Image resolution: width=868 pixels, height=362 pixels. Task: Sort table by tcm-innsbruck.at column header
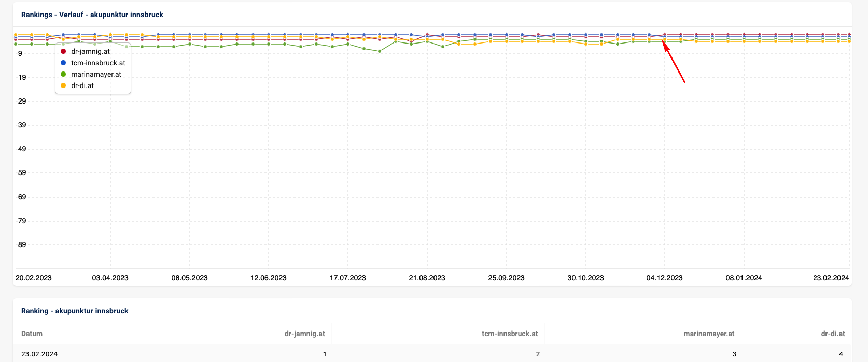(510, 334)
